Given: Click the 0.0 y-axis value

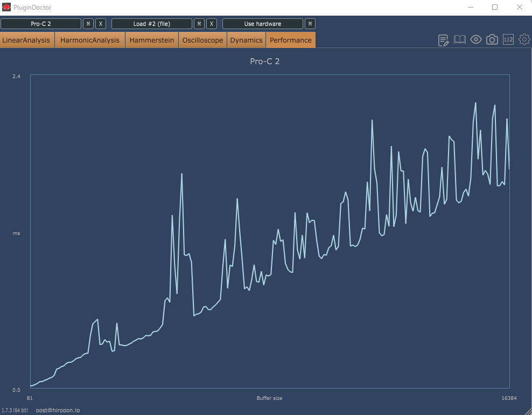Looking at the screenshot, I should pyautogui.click(x=16, y=390).
